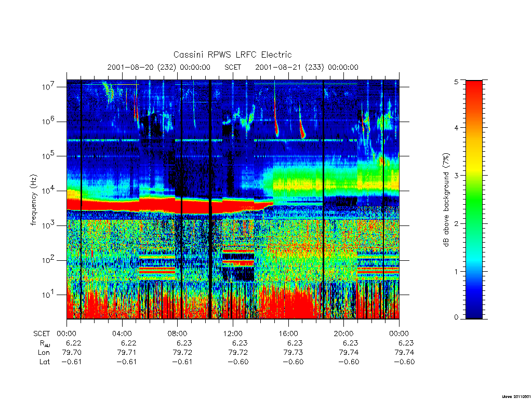
Task: Click the SCET row label beside the time ticks
Action: point(42,334)
